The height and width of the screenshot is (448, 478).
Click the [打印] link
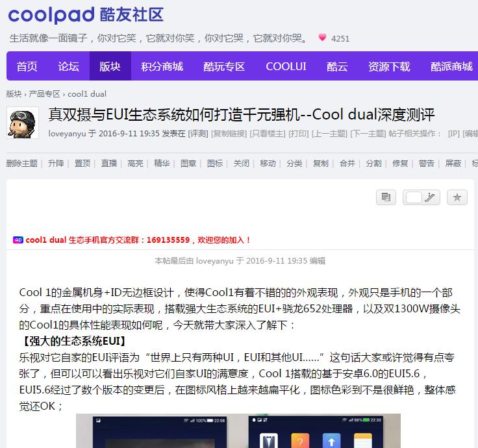tap(299, 134)
